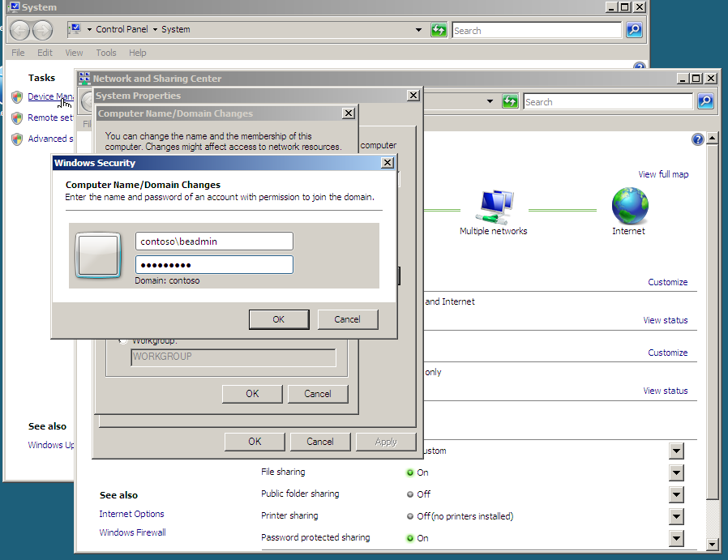Screen dimensions: 728x560
Task: Click the username field containing contoso\beadmin
Action: click(214, 242)
